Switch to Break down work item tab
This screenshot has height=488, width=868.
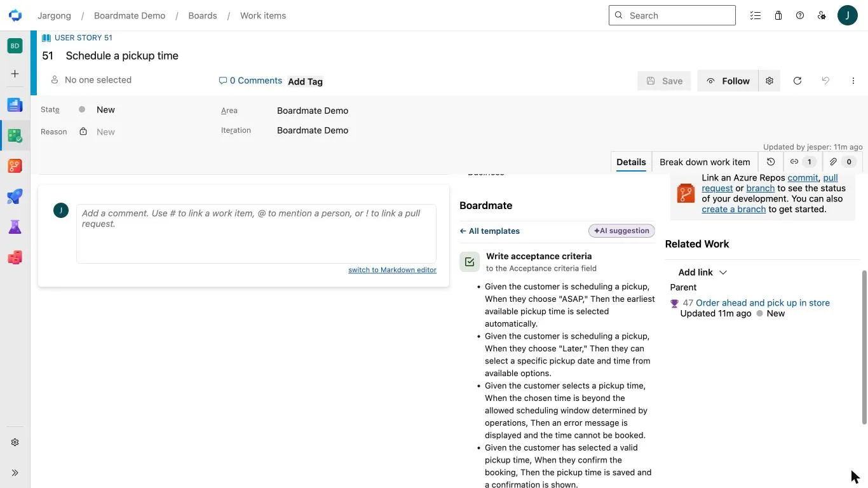(x=705, y=162)
